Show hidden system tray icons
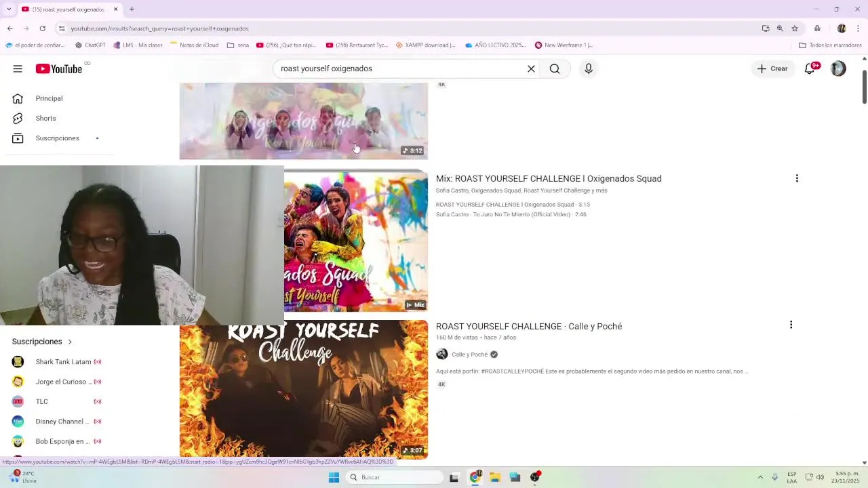 click(760, 477)
